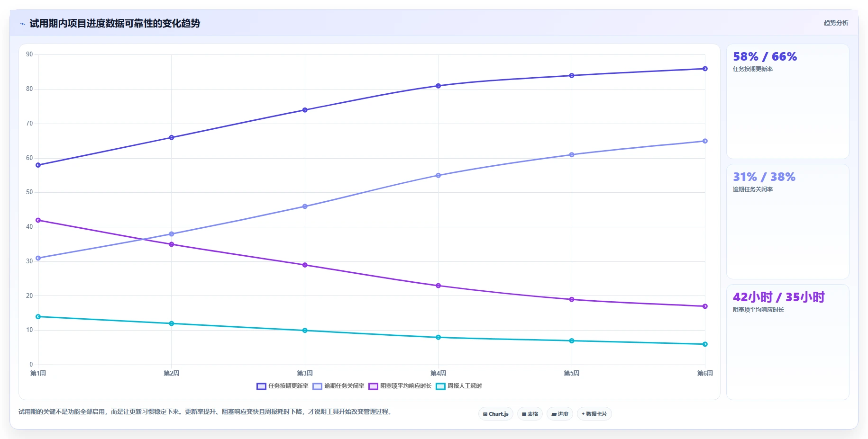
Task: Click the 0 y-axis tick label
Action: pos(31,365)
